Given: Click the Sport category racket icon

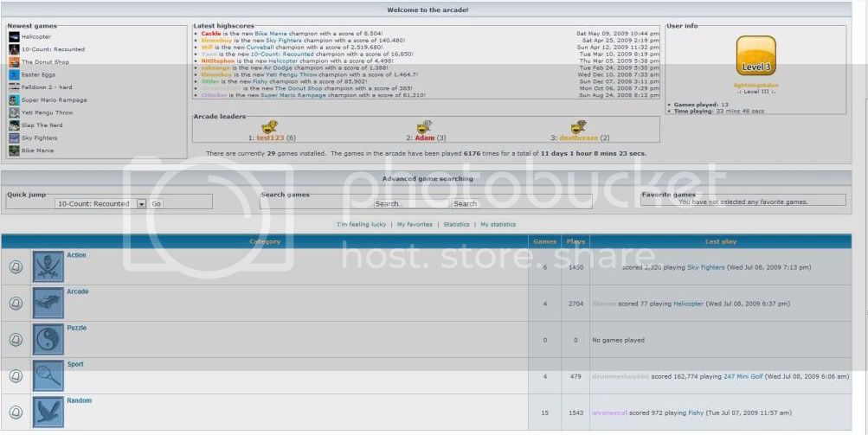Looking at the screenshot, I should [x=48, y=375].
